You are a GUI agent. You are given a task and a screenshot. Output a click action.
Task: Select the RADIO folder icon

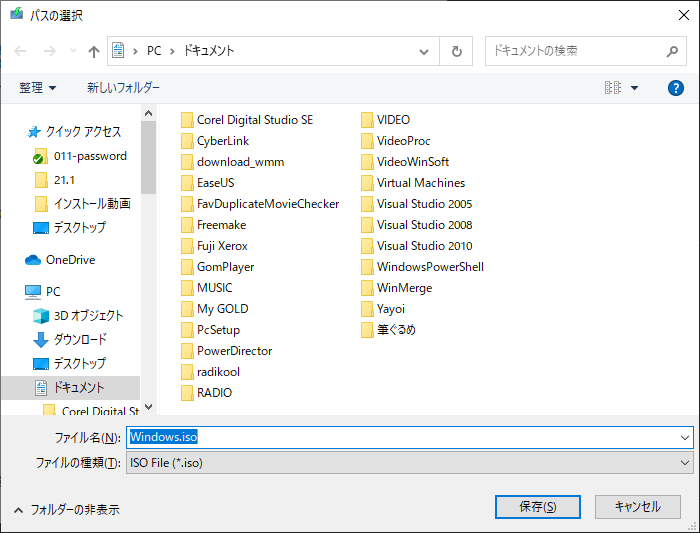pos(187,393)
